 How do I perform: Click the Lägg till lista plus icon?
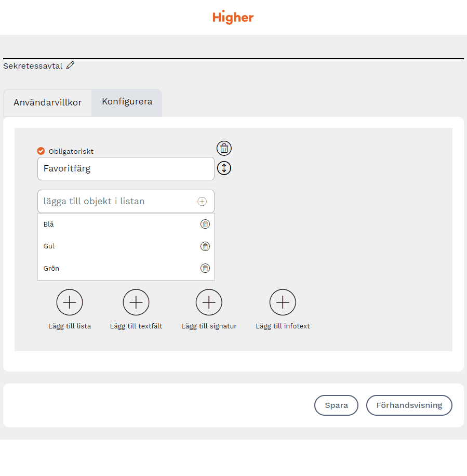[70, 302]
